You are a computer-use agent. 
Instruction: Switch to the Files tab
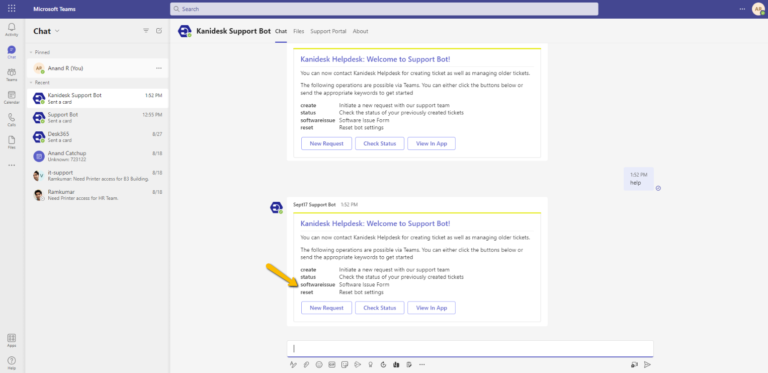[x=298, y=31]
